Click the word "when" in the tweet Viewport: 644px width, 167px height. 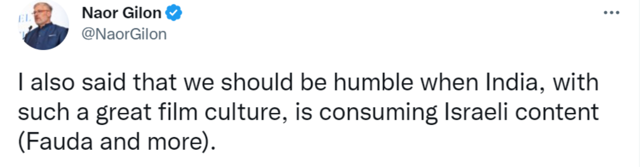coord(449,82)
